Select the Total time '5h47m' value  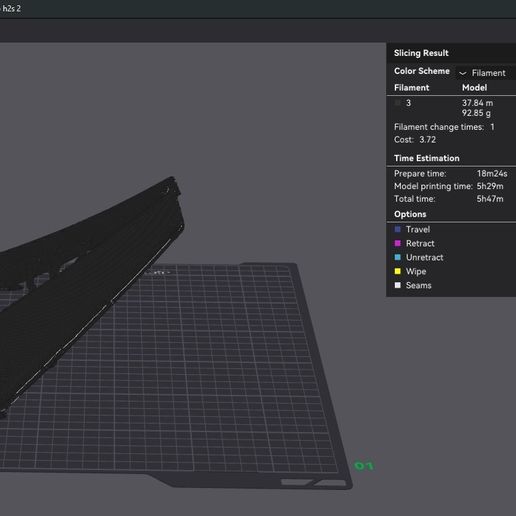pyautogui.click(x=490, y=199)
